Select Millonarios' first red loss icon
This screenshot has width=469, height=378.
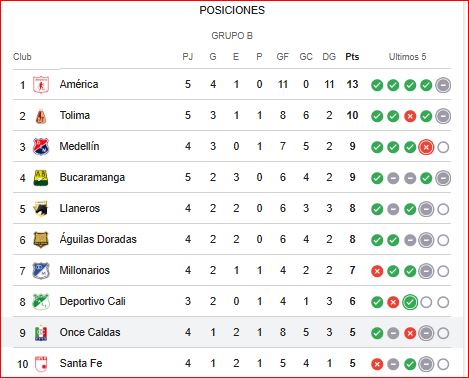click(377, 271)
